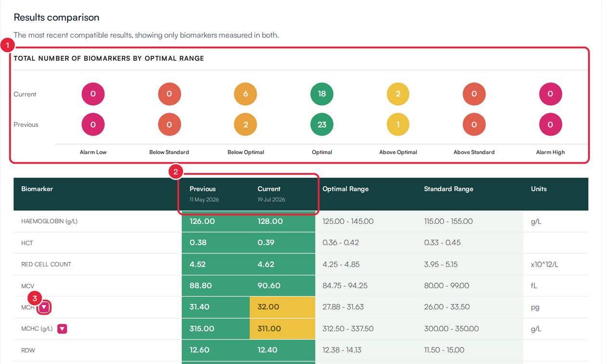Click the Above Standard axis label
Viewport: 602px width, 364px height.
(474, 152)
